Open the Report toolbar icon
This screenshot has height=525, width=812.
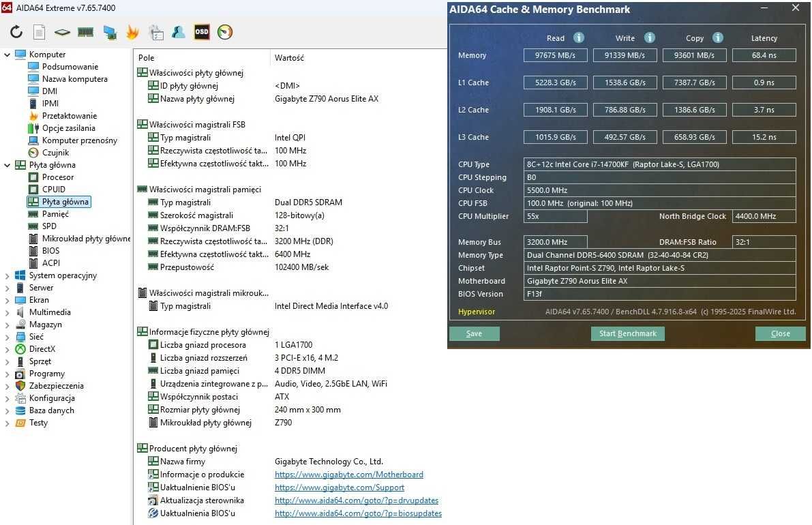40,32
